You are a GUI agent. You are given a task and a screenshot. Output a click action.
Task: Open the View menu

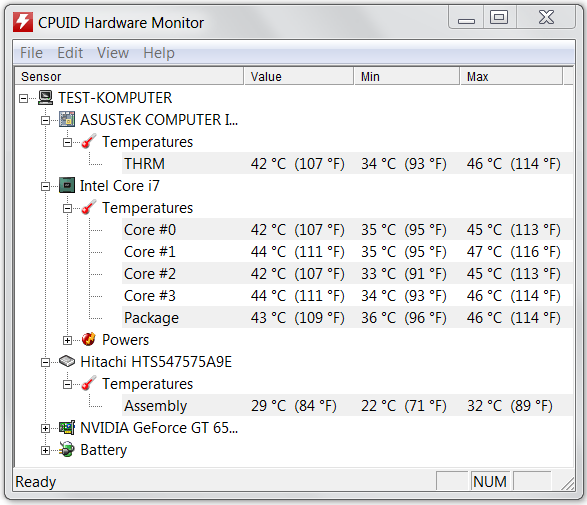pos(113,53)
